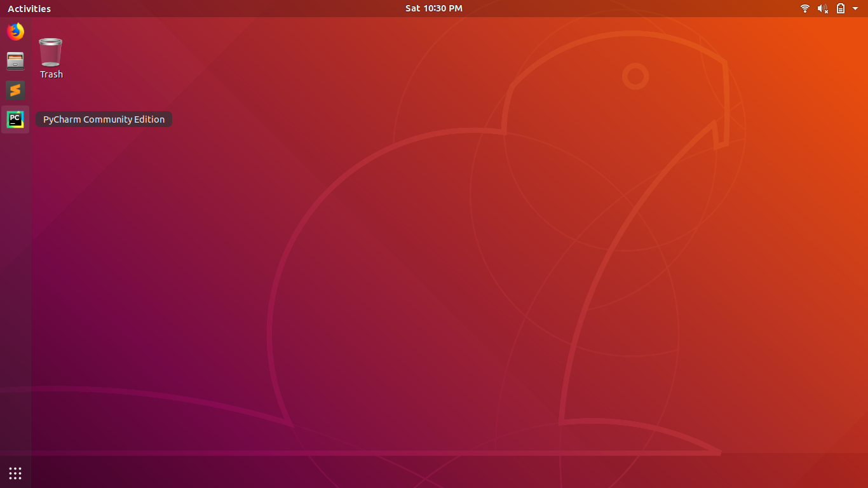This screenshot has height=488, width=868.
Task: Open the Files manager in the dock
Action: [15, 61]
